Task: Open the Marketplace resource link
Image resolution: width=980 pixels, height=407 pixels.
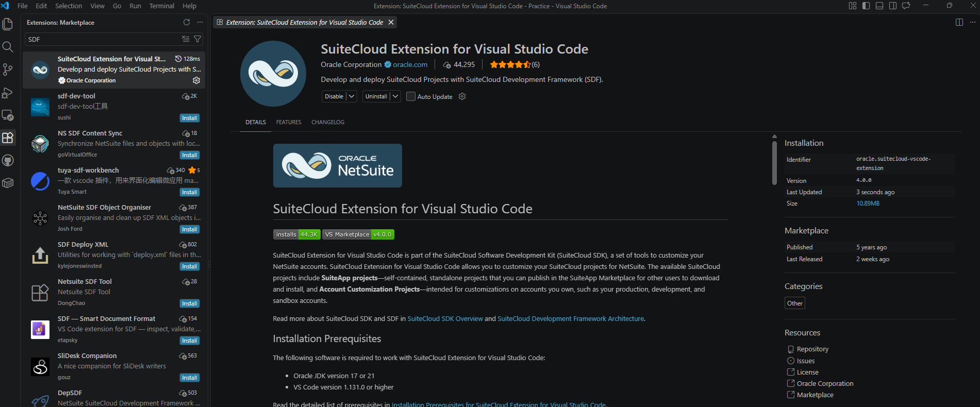Action: [x=815, y=395]
